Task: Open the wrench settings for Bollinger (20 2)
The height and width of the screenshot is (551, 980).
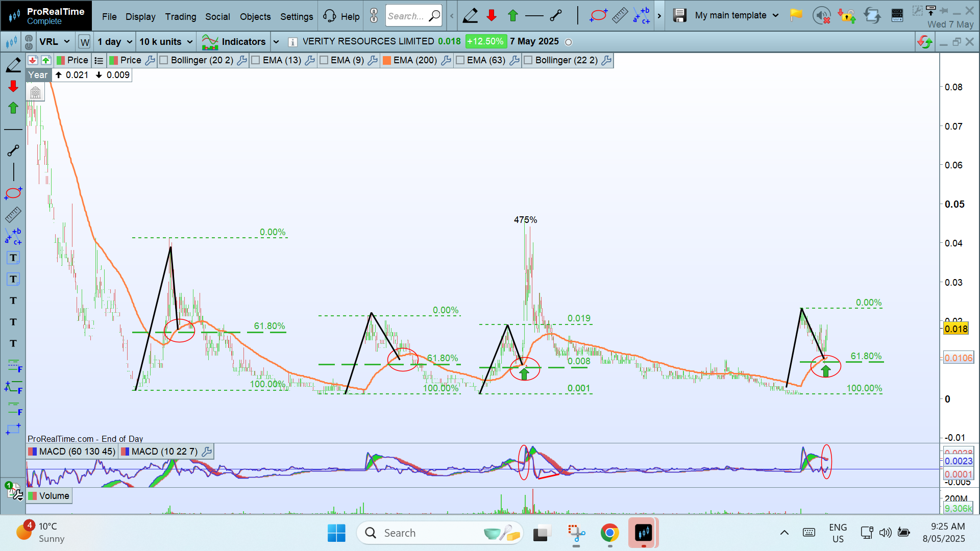Action: [242, 61]
